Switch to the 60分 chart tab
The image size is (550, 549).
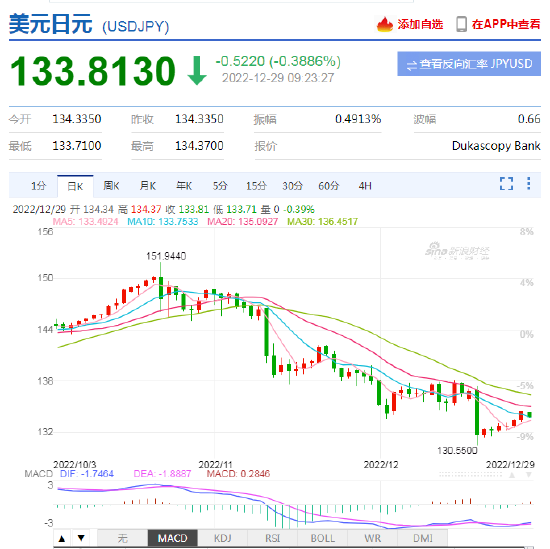[x=329, y=186]
